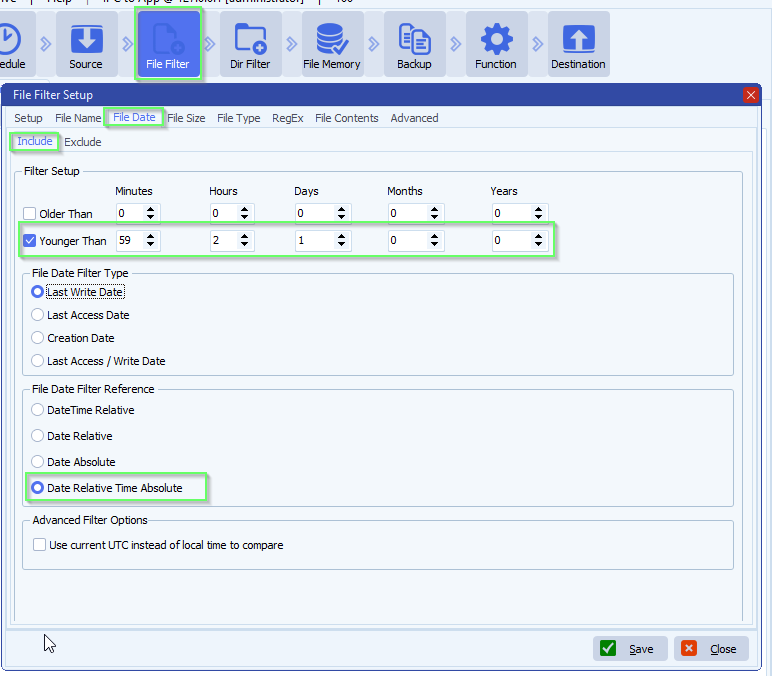The height and width of the screenshot is (676, 772).
Task: Increase Older Than Years value
Action: point(539,209)
